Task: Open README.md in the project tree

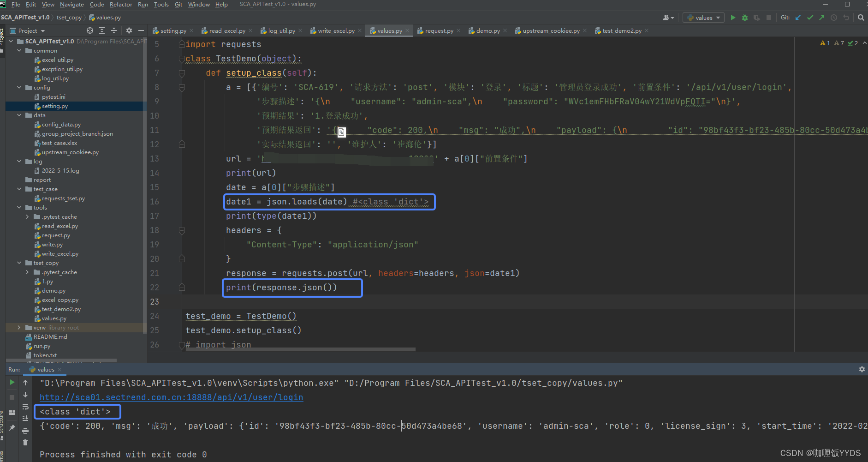Action: 50,337
